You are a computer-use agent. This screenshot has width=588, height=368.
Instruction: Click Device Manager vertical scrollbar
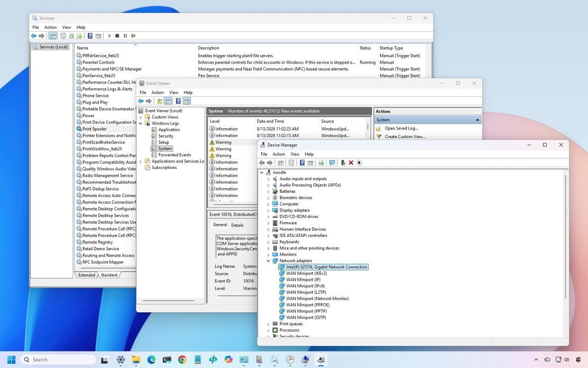point(566,237)
